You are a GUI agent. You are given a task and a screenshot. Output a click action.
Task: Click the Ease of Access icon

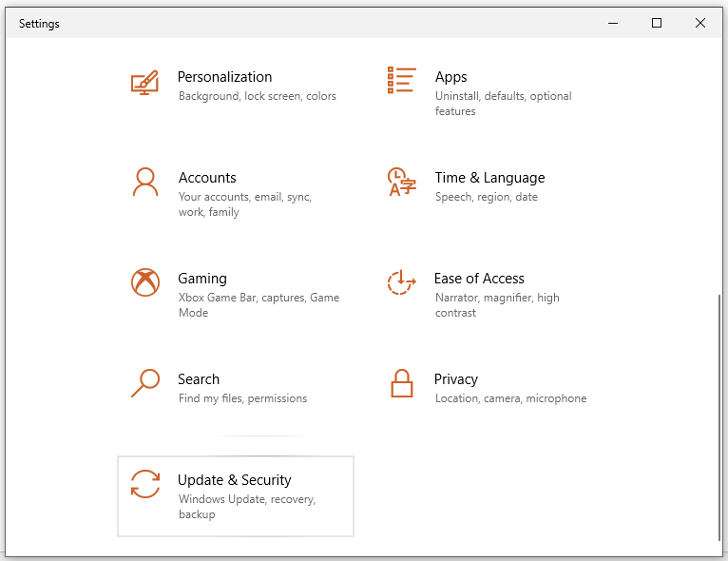(x=401, y=282)
